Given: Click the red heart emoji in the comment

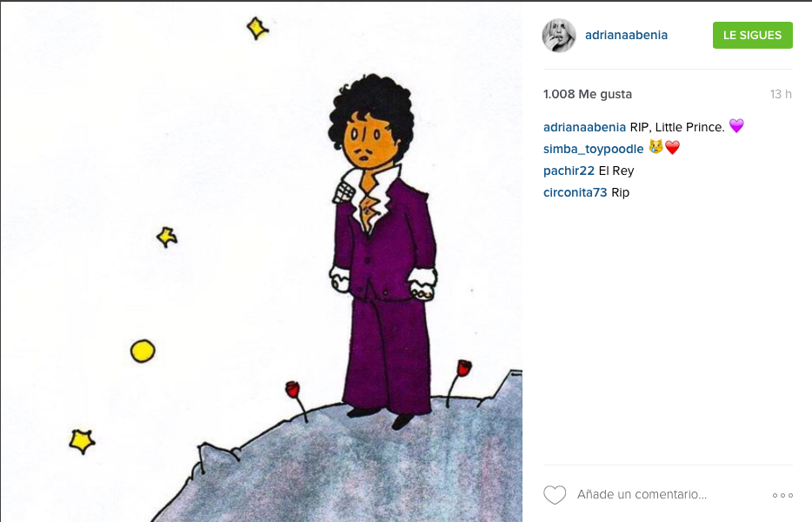Looking at the screenshot, I should point(672,148).
